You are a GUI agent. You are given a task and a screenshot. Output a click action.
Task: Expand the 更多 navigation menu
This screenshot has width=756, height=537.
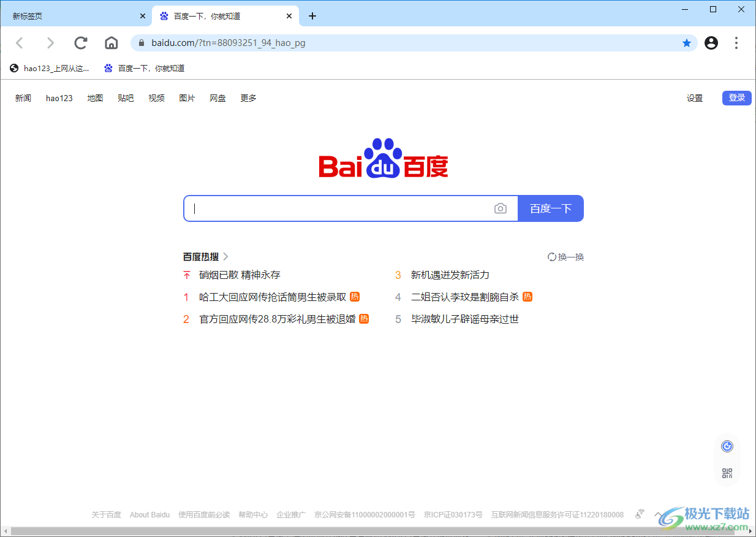(248, 98)
